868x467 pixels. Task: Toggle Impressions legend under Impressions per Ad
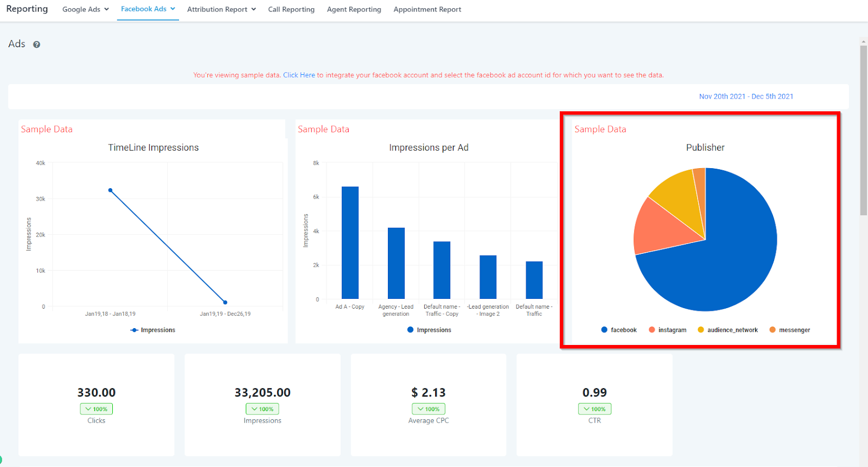tap(429, 330)
